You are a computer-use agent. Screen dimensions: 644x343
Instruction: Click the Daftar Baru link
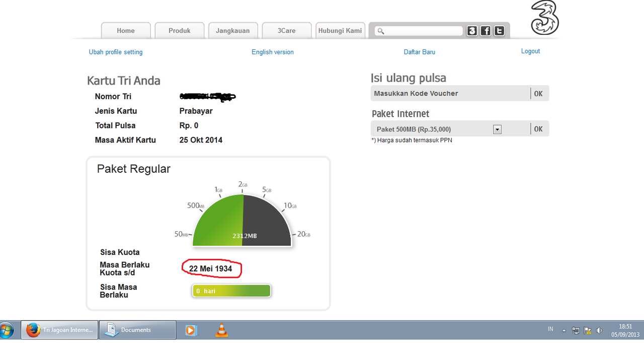coord(420,52)
